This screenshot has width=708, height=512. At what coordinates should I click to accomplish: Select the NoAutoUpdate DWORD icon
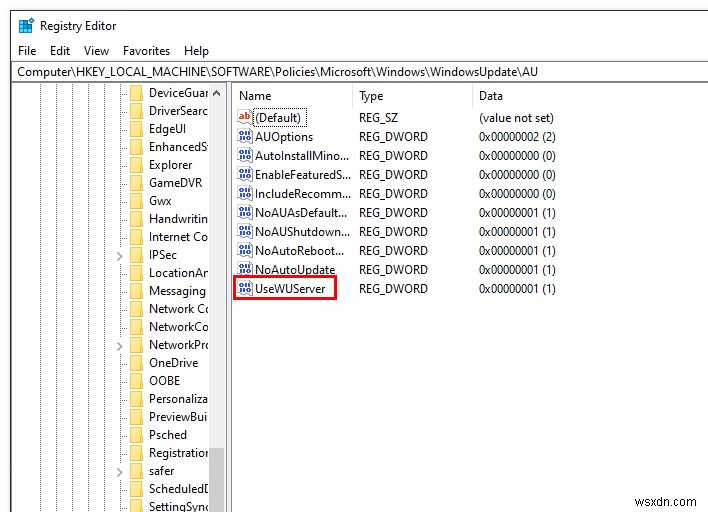(245, 269)
